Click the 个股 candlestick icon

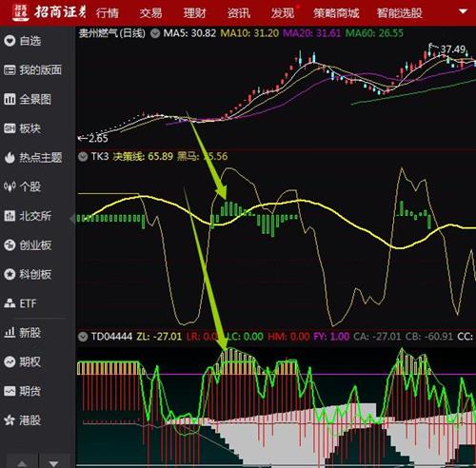click(x=10, y=186)
